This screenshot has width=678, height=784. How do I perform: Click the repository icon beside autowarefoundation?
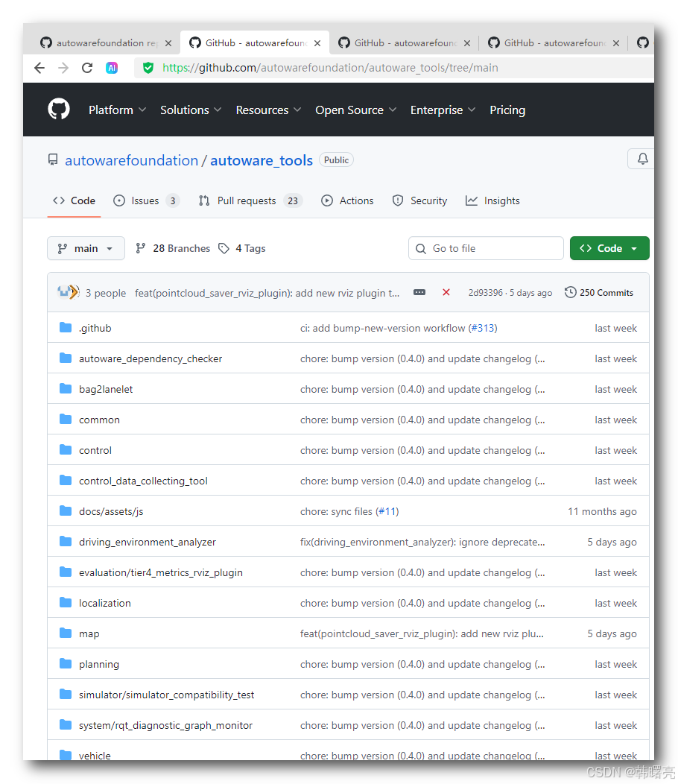pos(53,160)
